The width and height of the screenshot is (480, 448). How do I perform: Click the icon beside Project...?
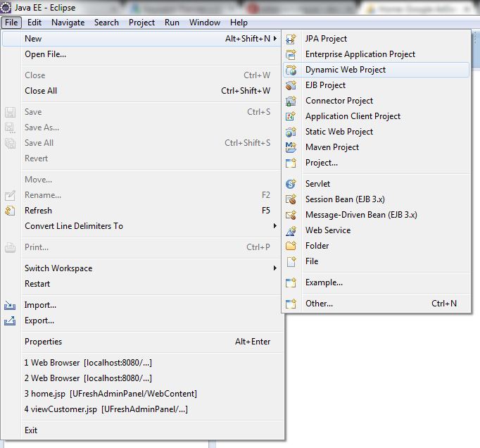tap(291, 163)
